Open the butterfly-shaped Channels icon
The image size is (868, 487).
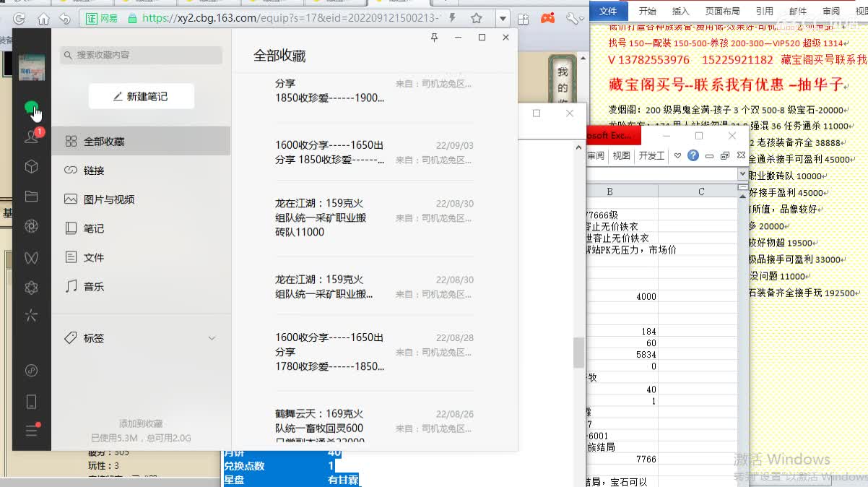[x=31, y=257]
